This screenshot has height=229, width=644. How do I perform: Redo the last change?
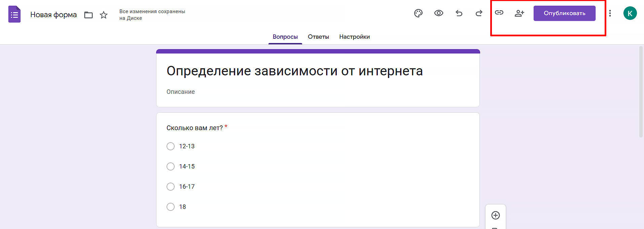tap(479, 13)
